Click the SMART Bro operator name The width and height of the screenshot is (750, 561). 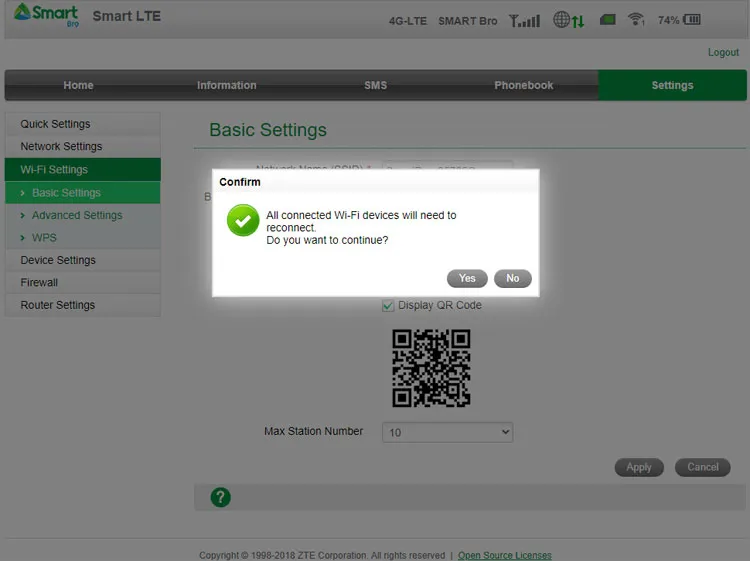pos(468,21)
